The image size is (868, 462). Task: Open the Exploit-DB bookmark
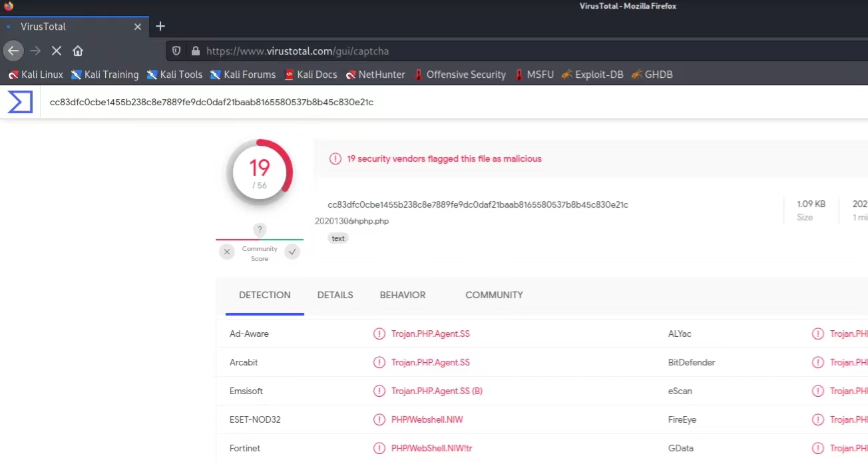pyautogui.click(x=592, y=75)
